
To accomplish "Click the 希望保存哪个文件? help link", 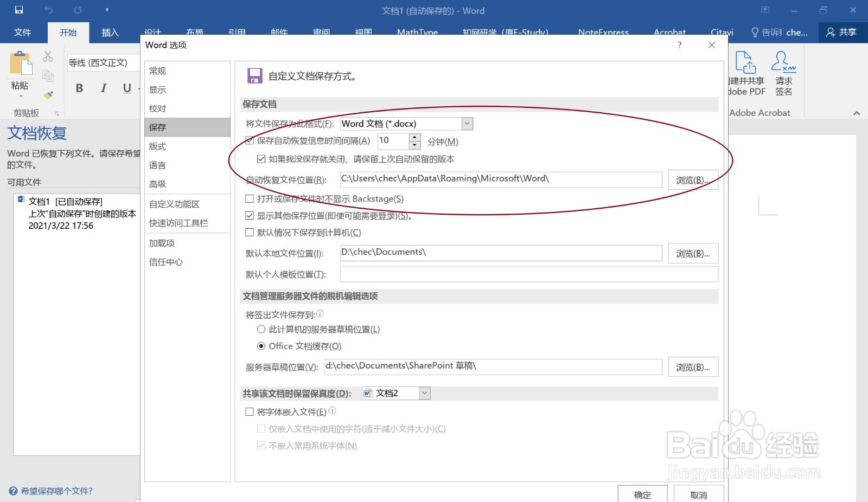I will click(x=56, y=491).
